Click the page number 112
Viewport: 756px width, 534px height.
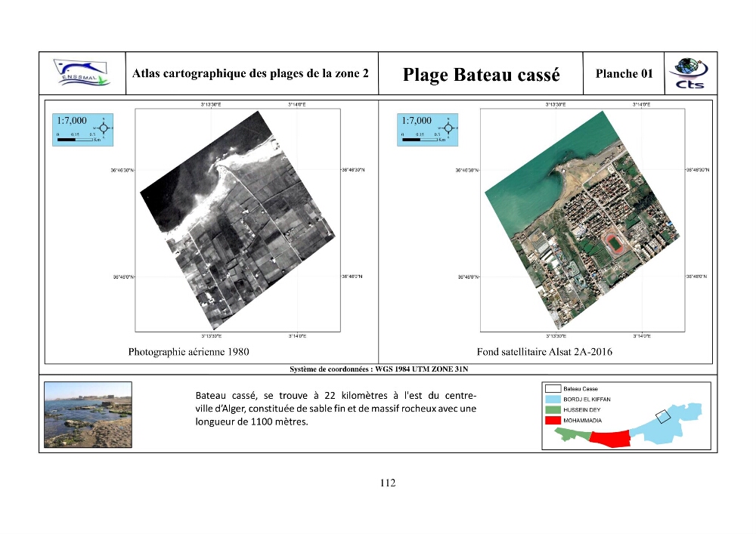pyautogui.click(x=388, y=483)
